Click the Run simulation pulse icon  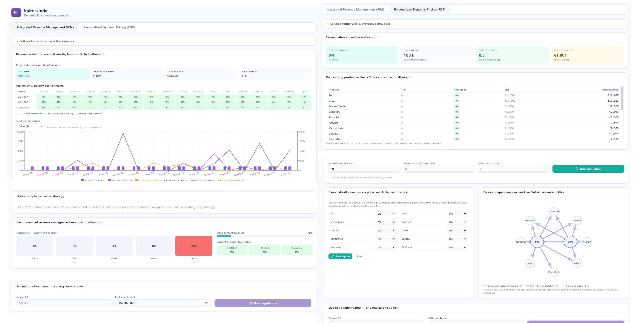[577, 169]
